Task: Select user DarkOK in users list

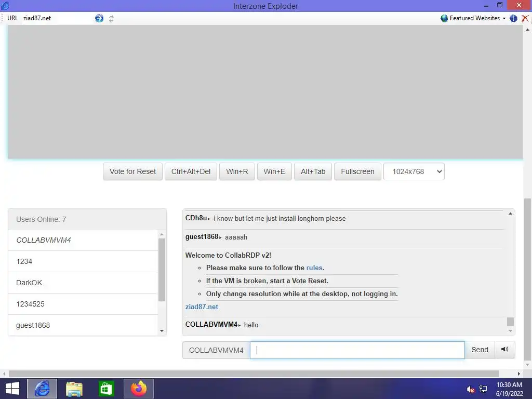Action: [x=83, y=283]
